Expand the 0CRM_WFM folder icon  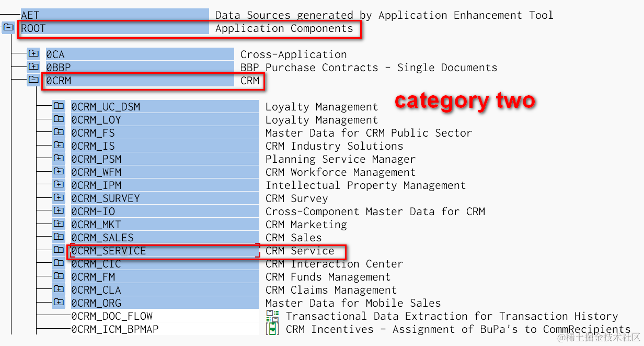59,172
